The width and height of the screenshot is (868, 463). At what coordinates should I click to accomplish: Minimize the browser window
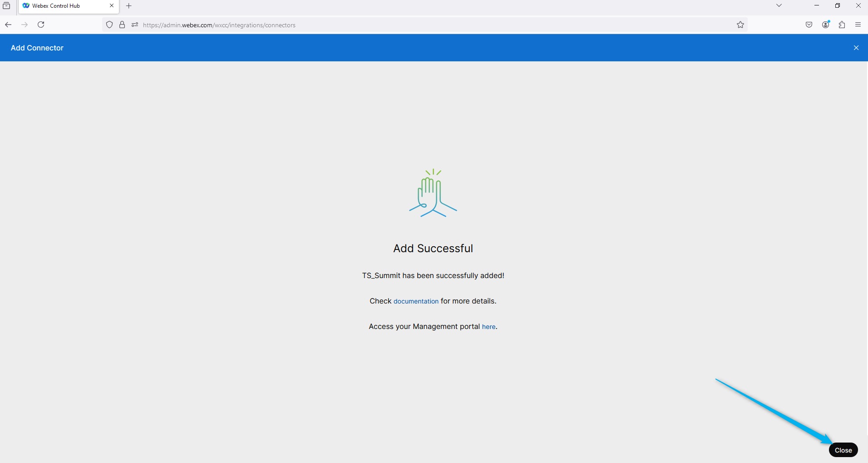pyautogui.click(x=817, y=6)
